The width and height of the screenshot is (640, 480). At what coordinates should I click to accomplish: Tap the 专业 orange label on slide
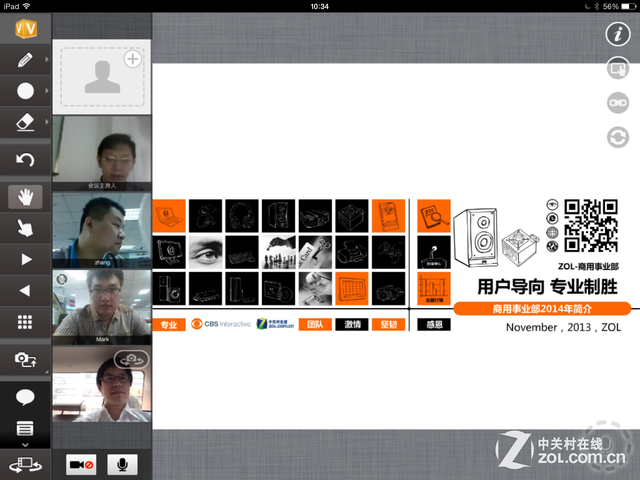click(169, 324)
